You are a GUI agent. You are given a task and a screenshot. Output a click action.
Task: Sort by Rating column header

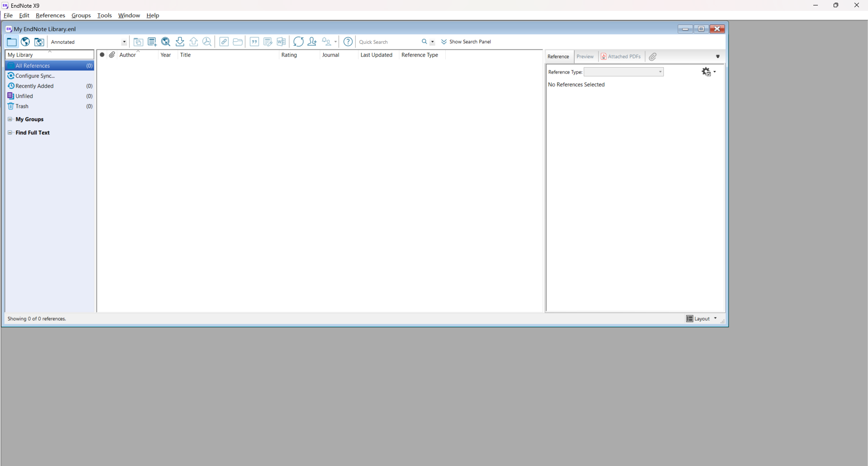[299, 55]
